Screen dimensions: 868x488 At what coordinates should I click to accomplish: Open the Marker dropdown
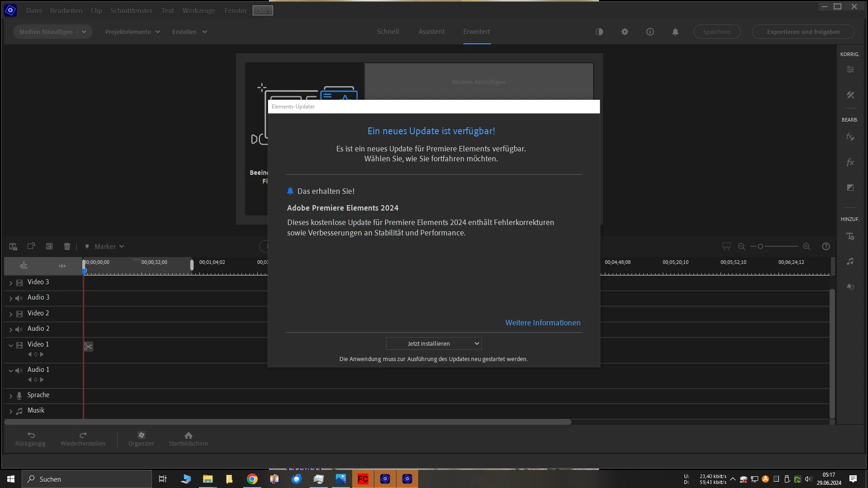pos(108,246)
